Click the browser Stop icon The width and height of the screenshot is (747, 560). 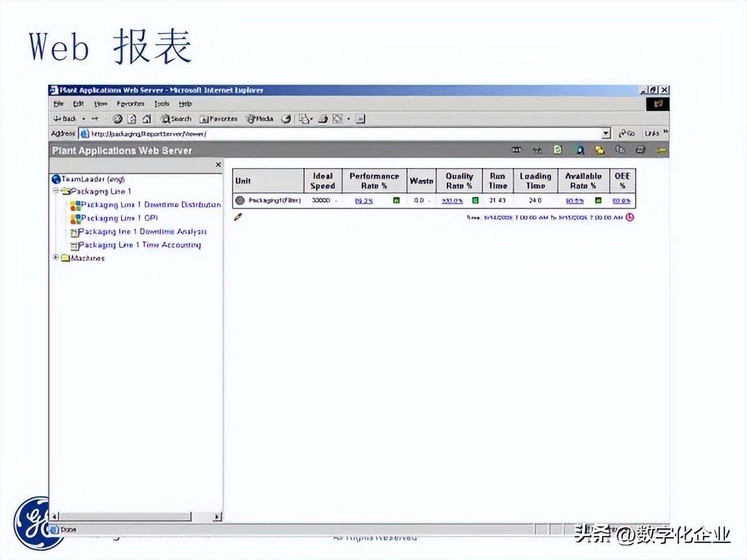[117, 118]
